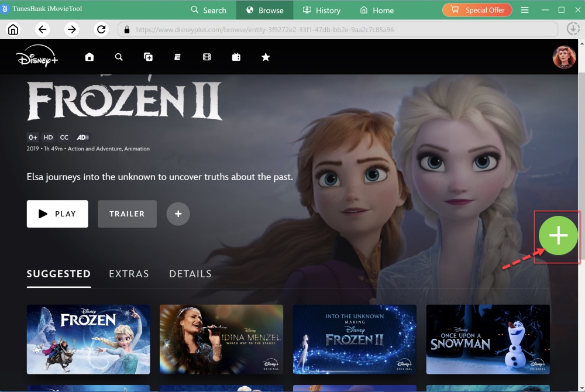Image resolution: width=585 pixels, height=392 pixels.
Task: Open Disney+ originals star icon
Action: tap(266, 57)
